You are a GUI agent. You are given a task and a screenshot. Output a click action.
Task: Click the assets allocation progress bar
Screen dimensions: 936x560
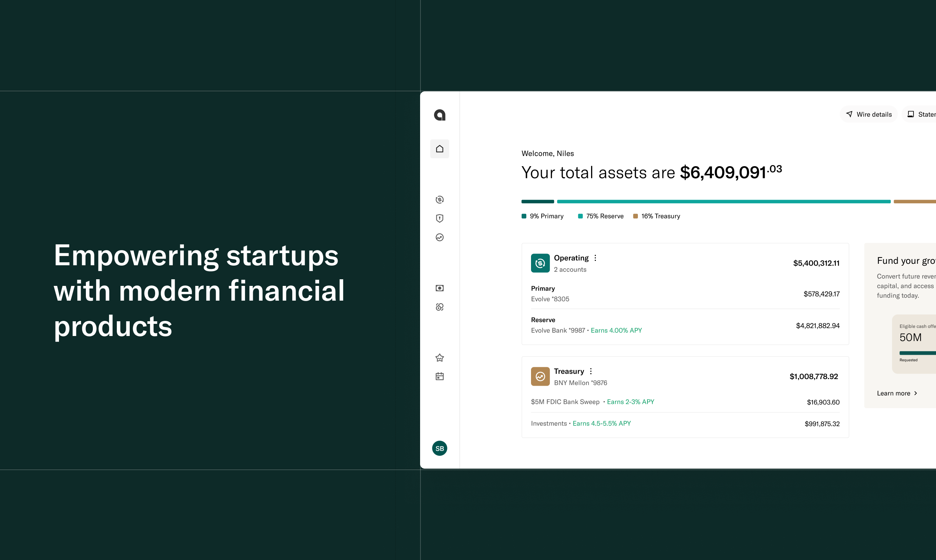coord(717,202)
